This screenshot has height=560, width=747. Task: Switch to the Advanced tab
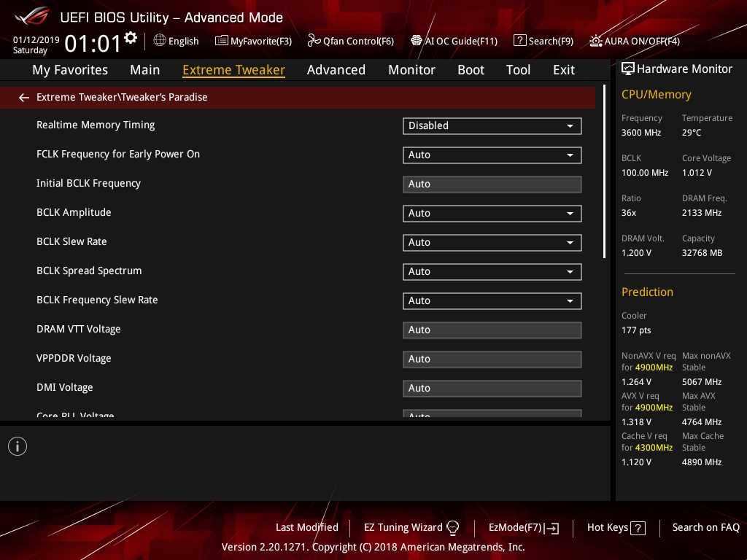coord(336,70)
